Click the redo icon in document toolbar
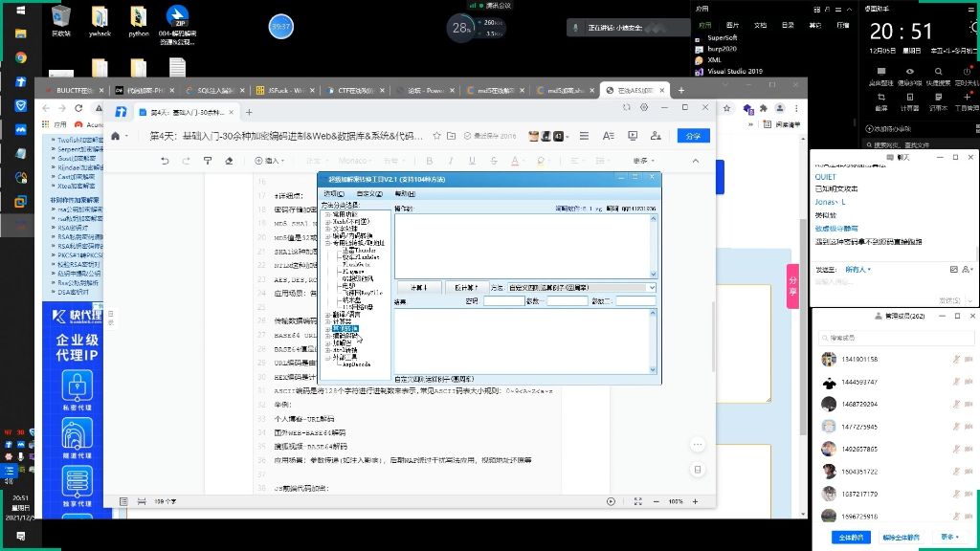This screenshot has height=551, width=980. tap(187, 161)
